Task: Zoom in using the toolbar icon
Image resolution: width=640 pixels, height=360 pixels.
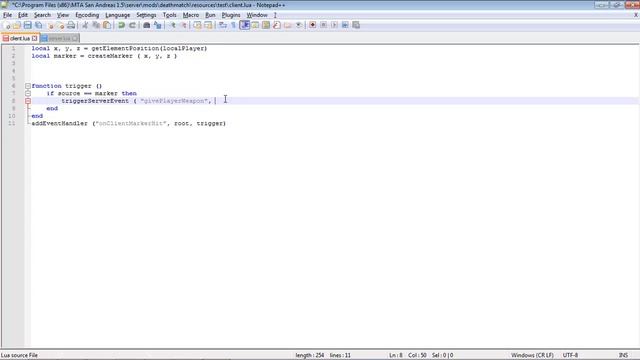Action: pos(173,25)
